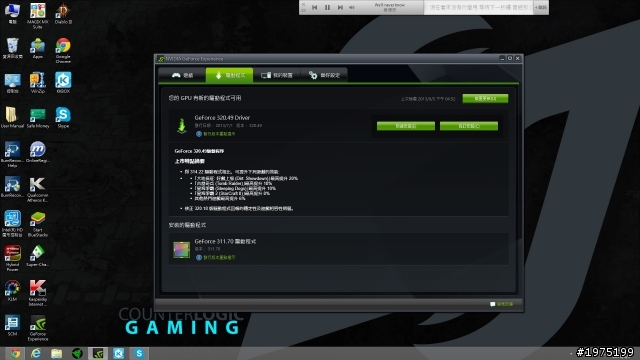Click the Custom installation green button
Screen dimensions: 640x360
pyautogui.click(x=469, y=126)
